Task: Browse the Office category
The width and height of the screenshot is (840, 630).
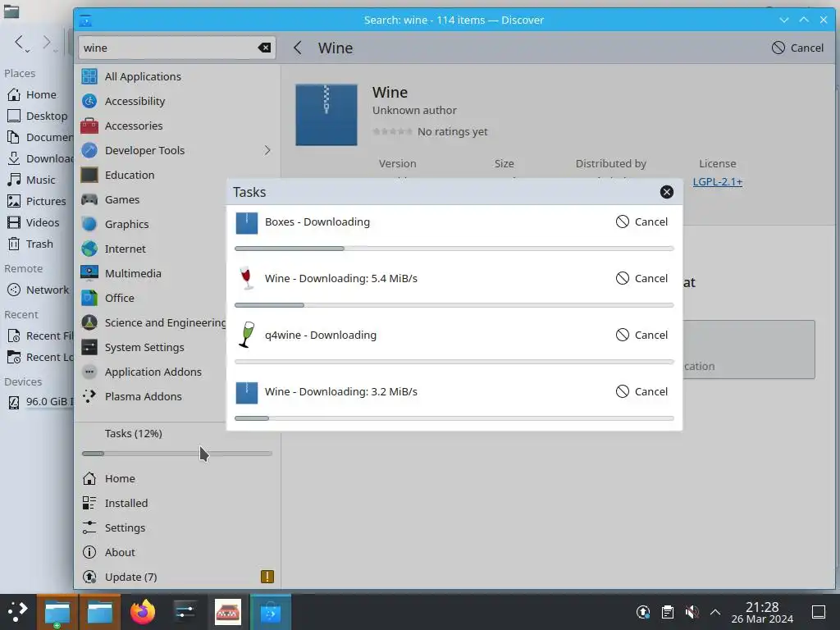Action: tap(152, 299)
